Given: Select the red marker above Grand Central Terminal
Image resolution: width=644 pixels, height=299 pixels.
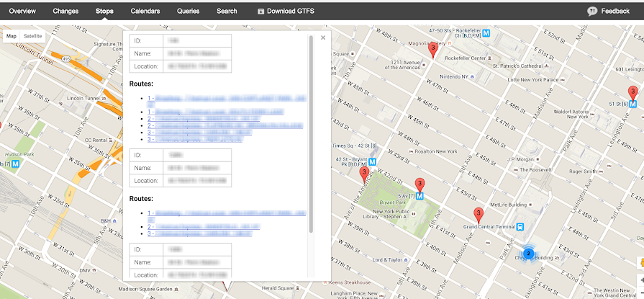Looking at the screenshot, I should coord(478,215).
